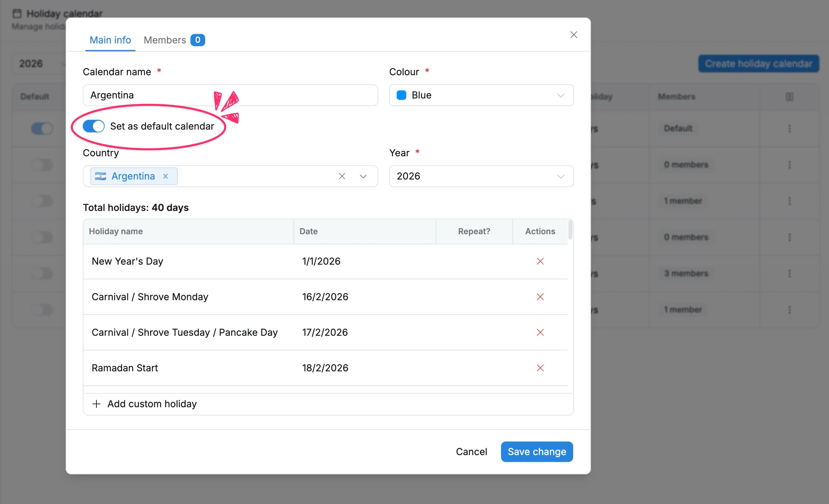Click the holiday list scrollbar
This screenshot has height=504, width=829.
tap(570, 230)
